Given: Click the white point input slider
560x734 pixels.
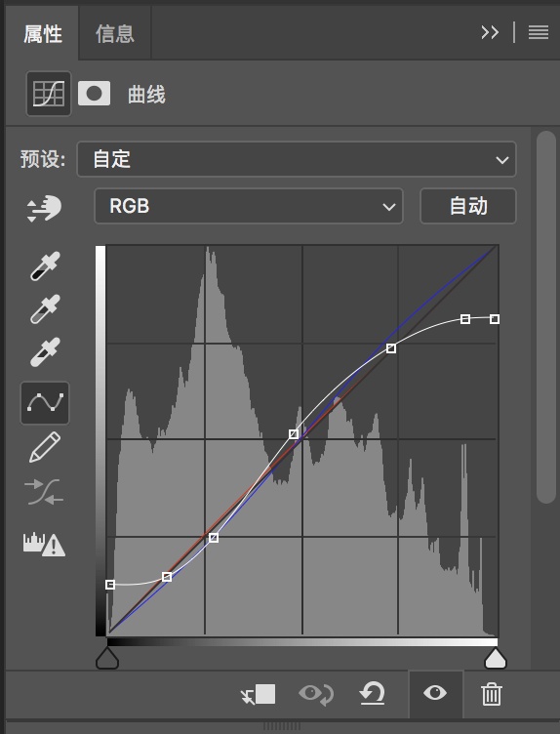Looking at the screenshot, I should 496,658.
